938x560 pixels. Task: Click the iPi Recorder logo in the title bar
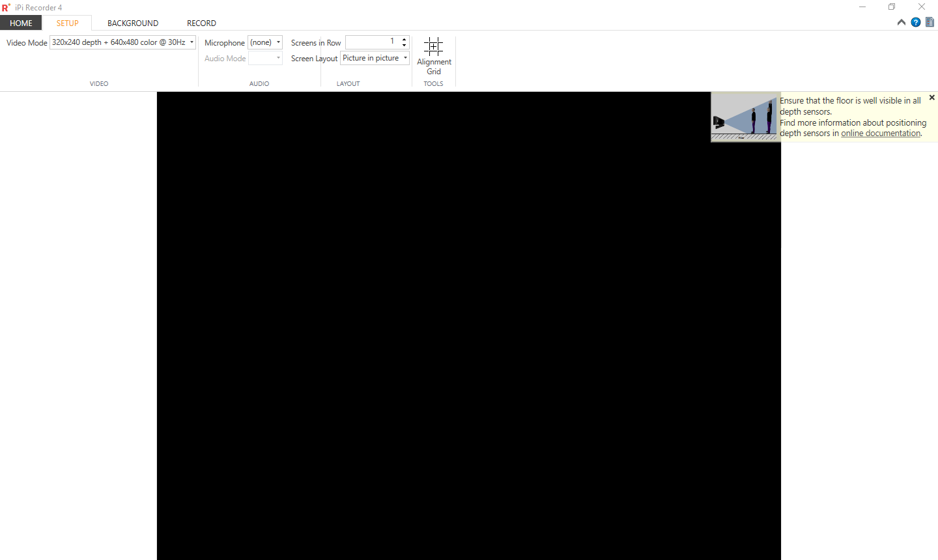point(6,8)
